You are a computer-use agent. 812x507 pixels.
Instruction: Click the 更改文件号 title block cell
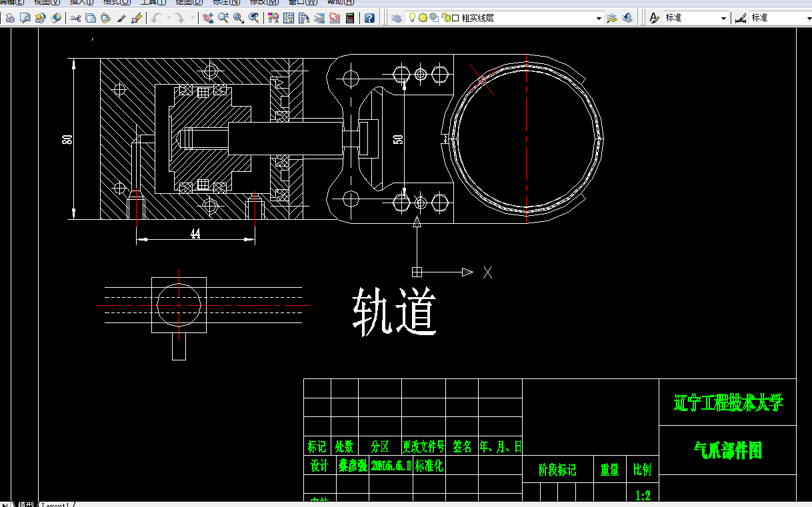tap(423, 446)
